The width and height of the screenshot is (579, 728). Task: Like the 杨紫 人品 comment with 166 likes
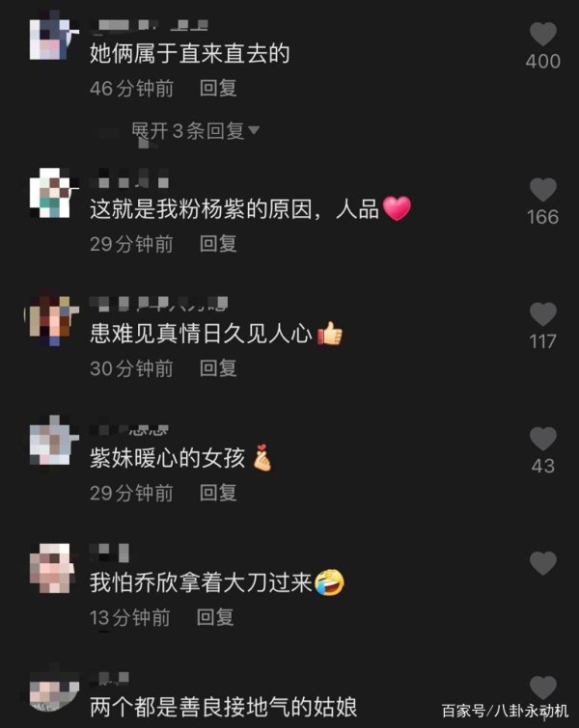(542, 190)
